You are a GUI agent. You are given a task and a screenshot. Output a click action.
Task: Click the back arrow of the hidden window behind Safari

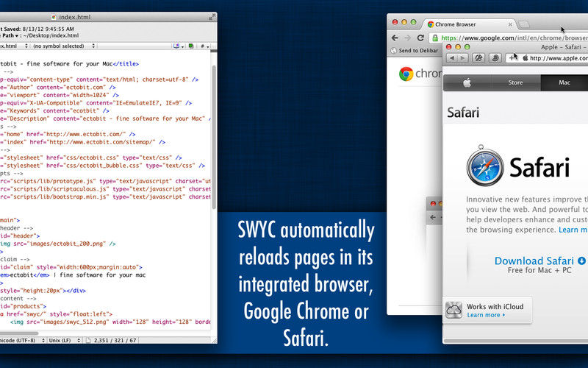(x=433, y=217)
